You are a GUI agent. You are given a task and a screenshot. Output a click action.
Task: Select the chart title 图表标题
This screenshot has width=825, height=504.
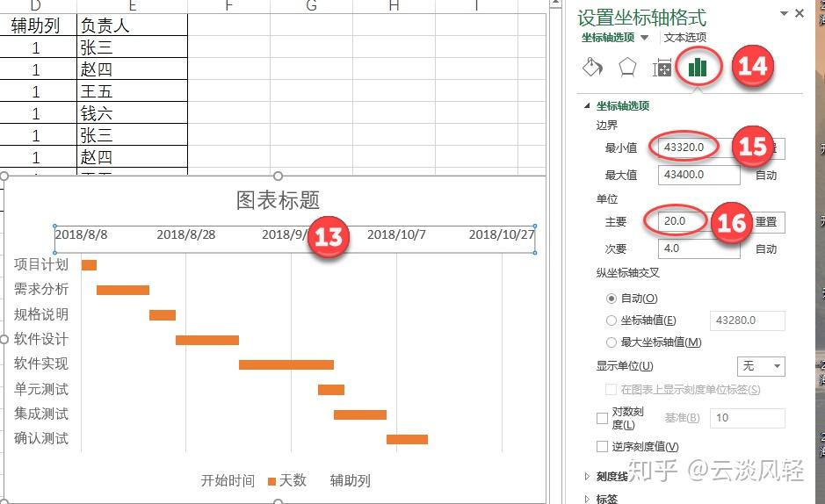click(278, 200)
